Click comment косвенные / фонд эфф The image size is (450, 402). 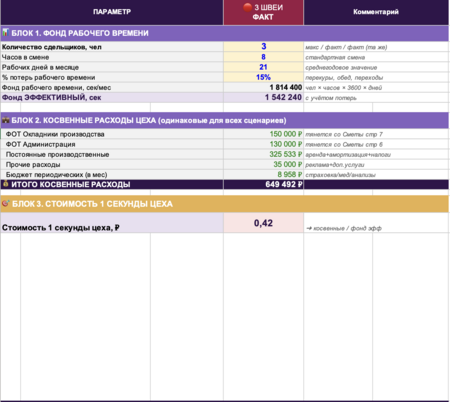(x=344, y=228)
